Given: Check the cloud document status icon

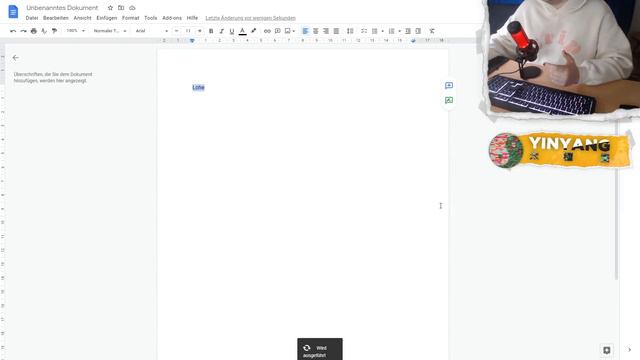Looking at the screenshot, I should (x=132, y=8).
